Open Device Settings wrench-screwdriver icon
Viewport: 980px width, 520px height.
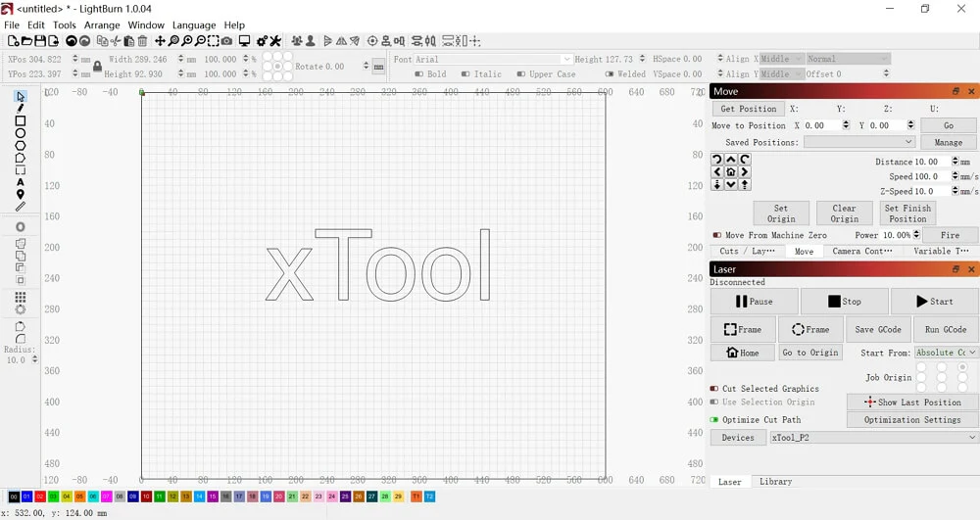click(275, 41)
